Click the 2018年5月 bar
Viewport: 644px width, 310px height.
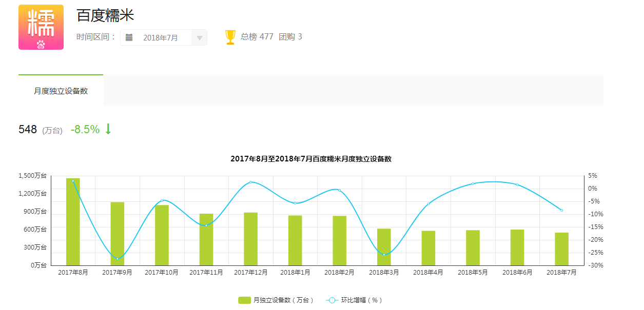point(473,247)
